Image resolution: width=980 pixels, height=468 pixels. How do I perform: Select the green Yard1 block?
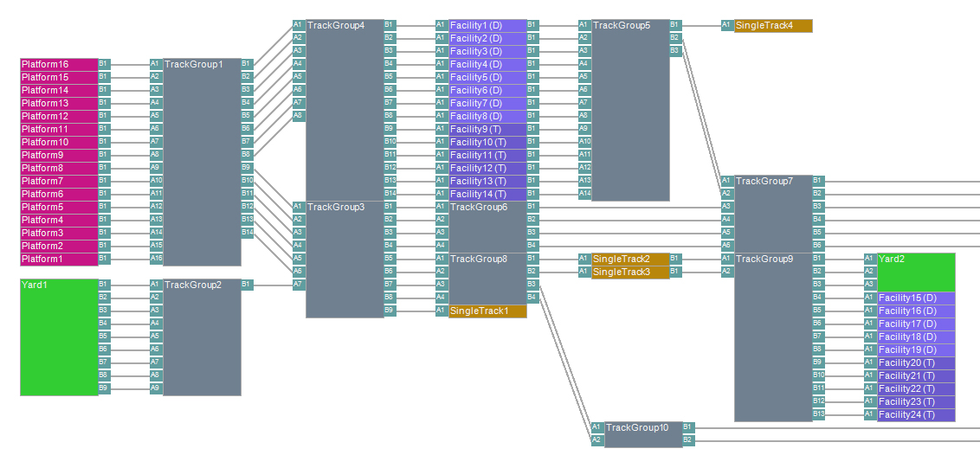click(x=60, y=337)
